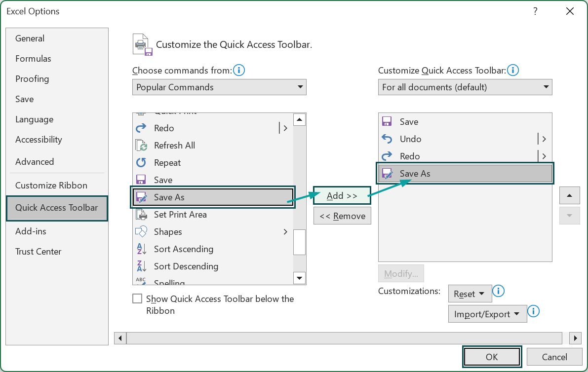Click the horizontal scrollbar right arrow

coord(575,338)
